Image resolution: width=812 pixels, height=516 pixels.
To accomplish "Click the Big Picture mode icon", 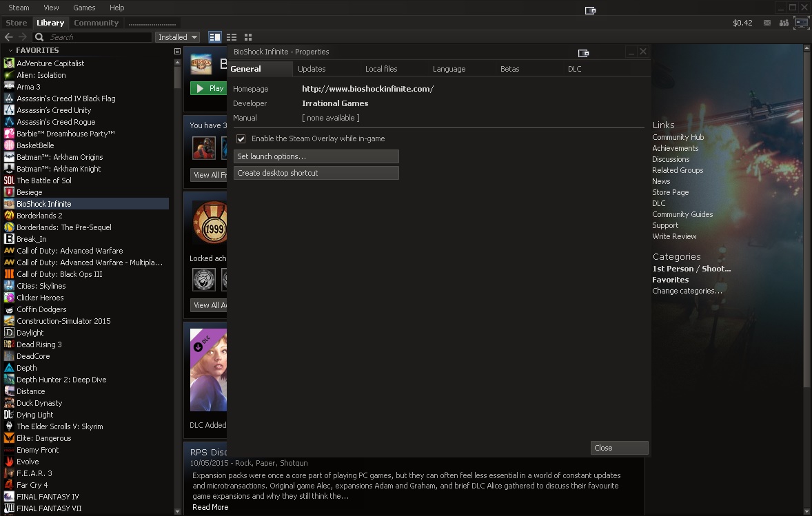I will (x=801, y=23).
